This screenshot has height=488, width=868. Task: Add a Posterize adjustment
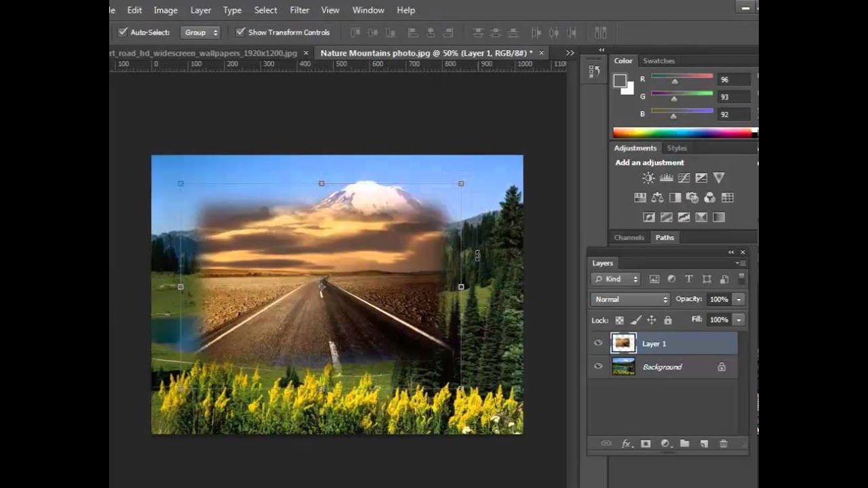(666, 217)
